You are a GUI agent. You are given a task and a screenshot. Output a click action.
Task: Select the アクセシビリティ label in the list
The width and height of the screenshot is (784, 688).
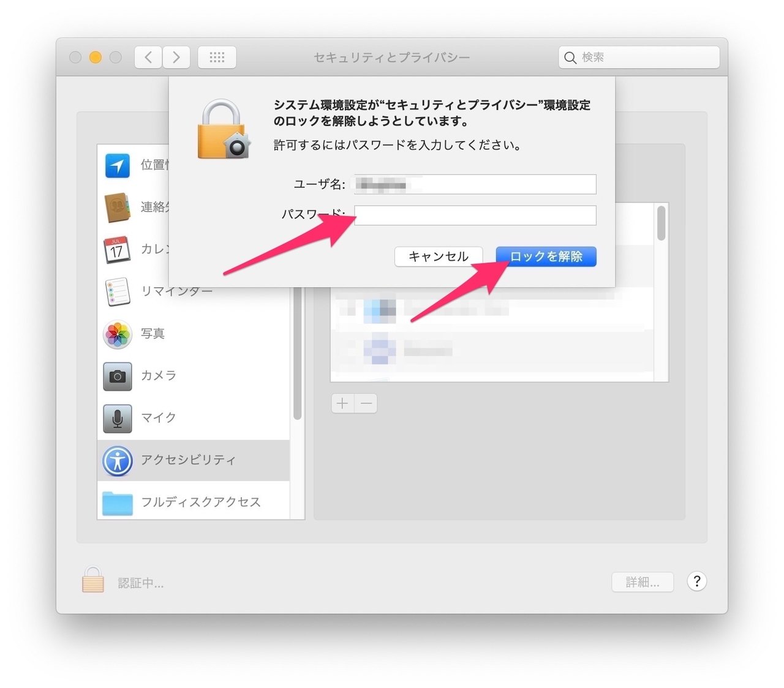pyautogui.click(x=188, y=460)
